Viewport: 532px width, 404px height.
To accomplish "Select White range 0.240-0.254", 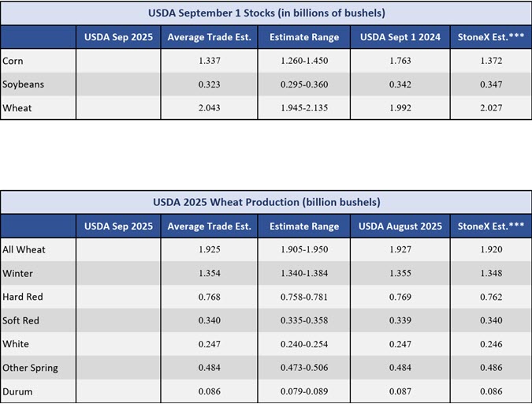I will pos(304,344).
